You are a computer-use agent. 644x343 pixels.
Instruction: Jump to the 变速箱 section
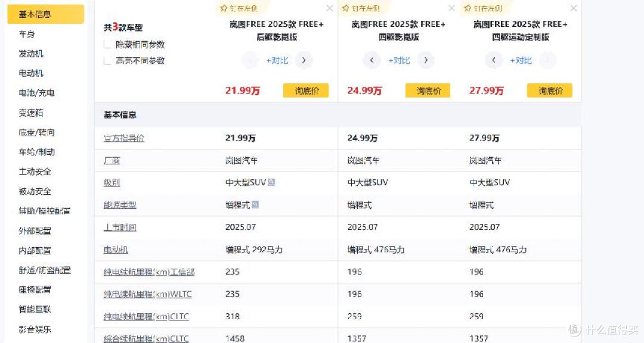31,113
